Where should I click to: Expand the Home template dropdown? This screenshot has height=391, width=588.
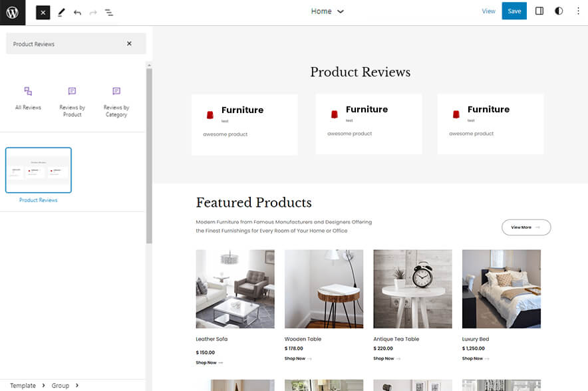(327, 11)
